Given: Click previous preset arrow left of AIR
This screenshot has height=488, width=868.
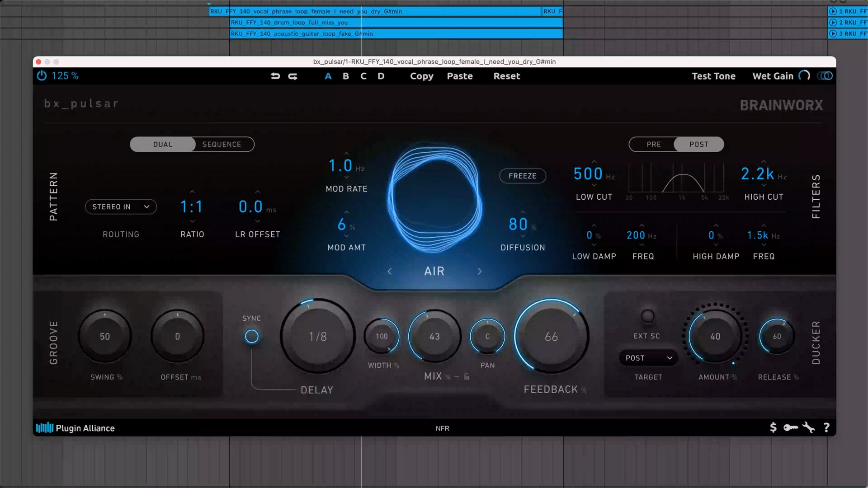Looking at the screenshot, I should 390,271.
